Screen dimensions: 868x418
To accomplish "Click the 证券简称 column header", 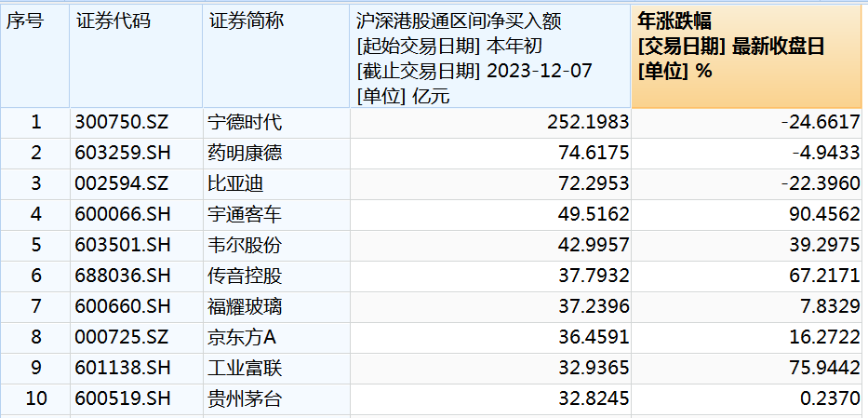I will [276, 56].
